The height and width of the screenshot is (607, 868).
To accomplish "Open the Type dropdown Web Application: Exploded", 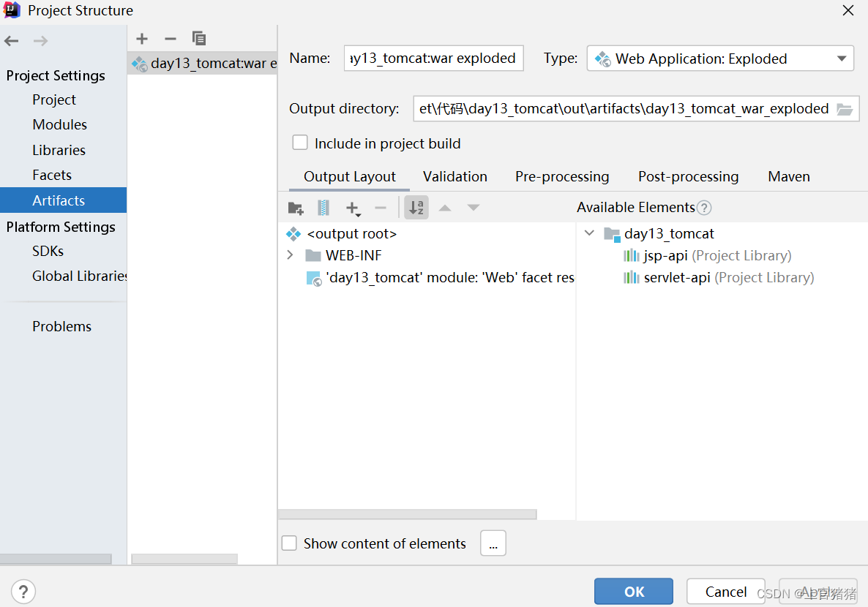I will point(720,58).
